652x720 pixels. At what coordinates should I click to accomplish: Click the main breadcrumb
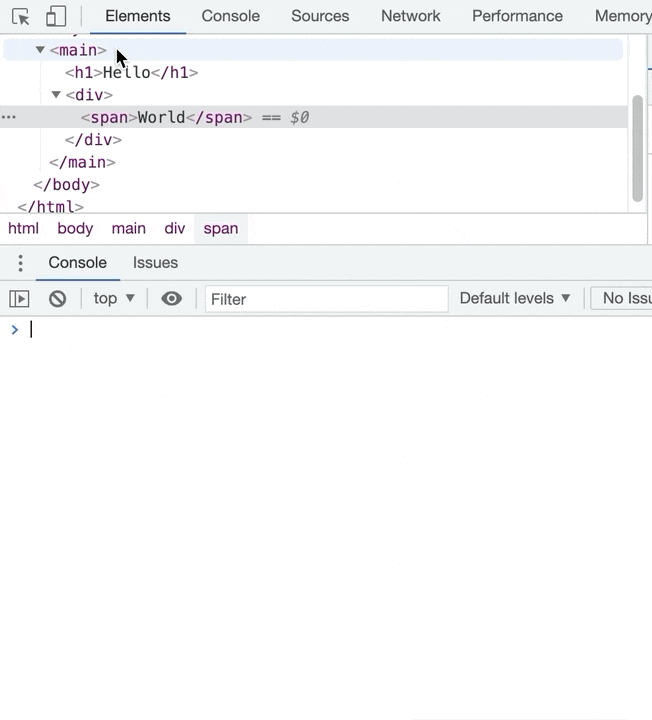point(129,228)
